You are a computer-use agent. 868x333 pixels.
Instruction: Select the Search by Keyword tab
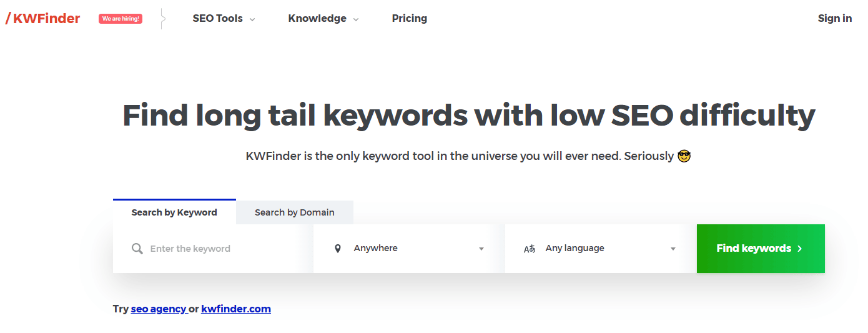point(174,212)
